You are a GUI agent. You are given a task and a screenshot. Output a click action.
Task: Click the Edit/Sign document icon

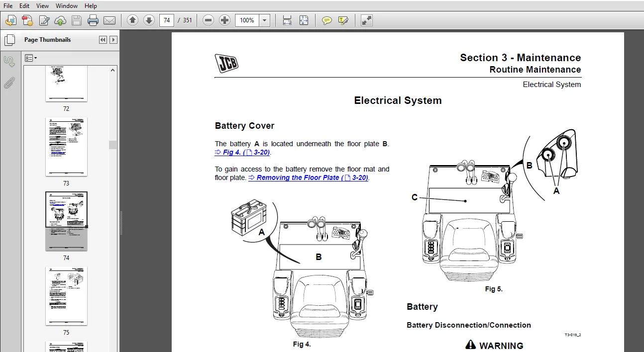click(44, 20)
